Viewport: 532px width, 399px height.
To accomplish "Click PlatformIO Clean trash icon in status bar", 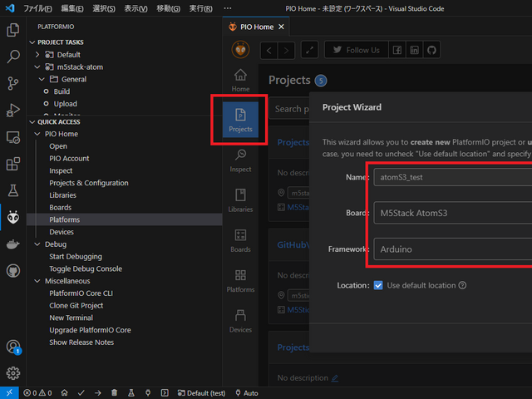I will (115, 393).
